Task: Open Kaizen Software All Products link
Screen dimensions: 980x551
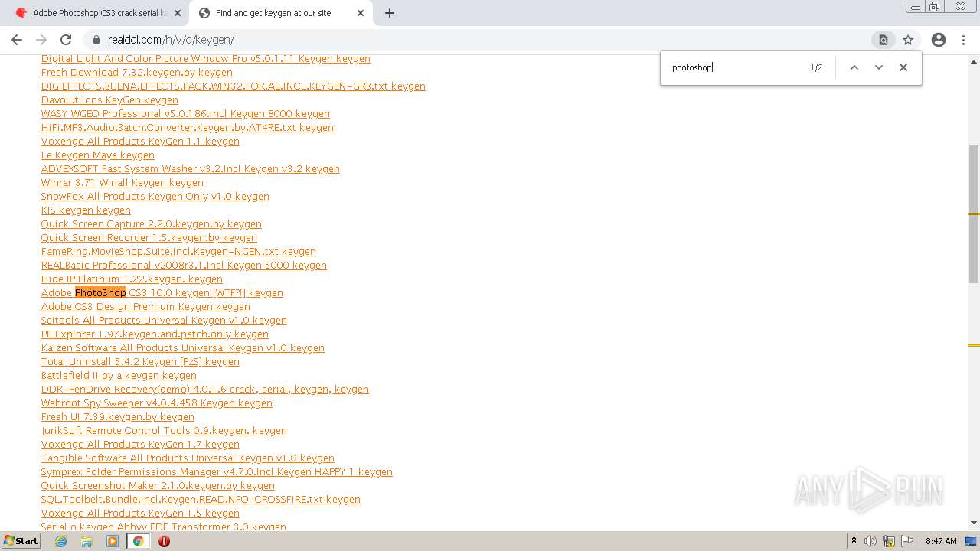Action: click(183, 348)
